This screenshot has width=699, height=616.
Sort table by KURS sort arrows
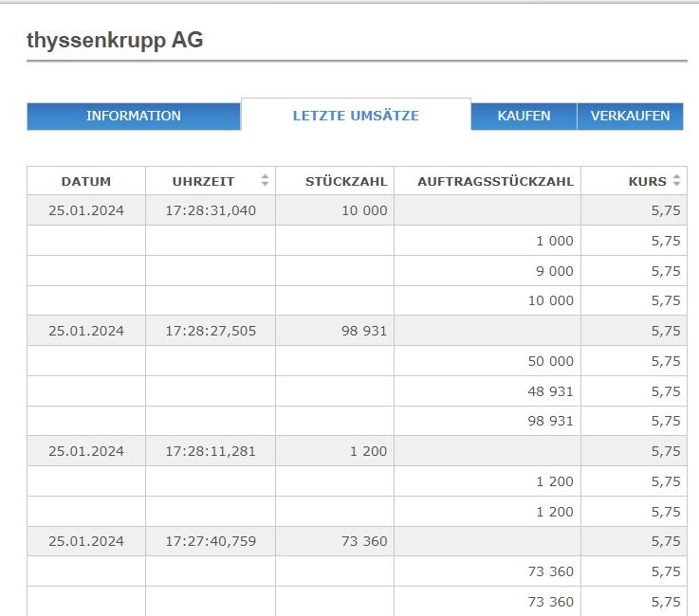coord(676,180)
